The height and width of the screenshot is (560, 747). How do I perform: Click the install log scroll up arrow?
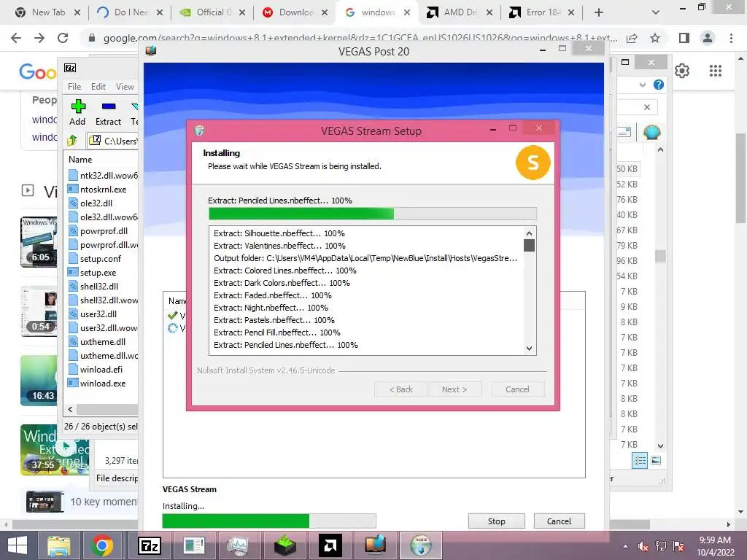pyautogui.click(x=529, y=233)
